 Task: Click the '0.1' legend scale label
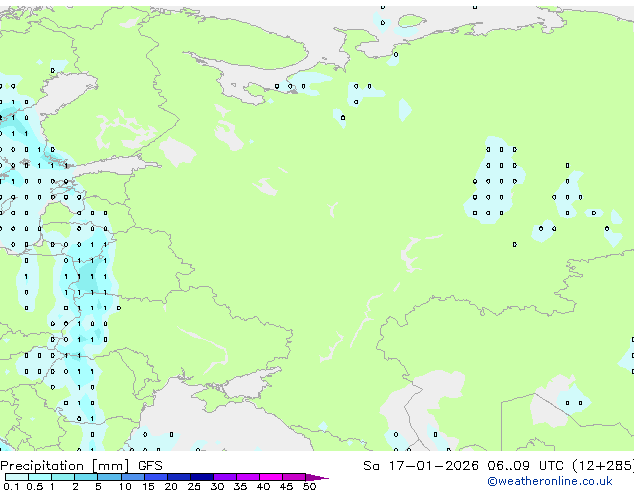11,486
